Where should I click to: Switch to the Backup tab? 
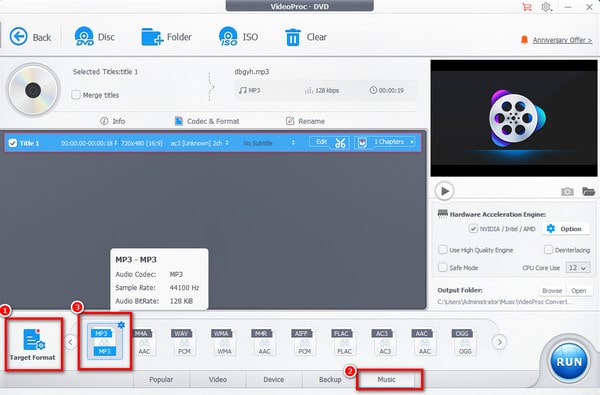click(x=330, y=379)
